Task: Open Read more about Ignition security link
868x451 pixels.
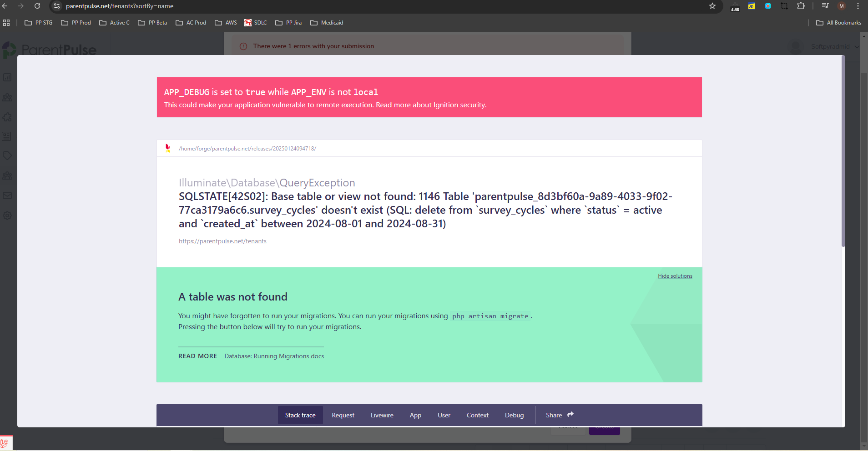Action: click(431, 105)
